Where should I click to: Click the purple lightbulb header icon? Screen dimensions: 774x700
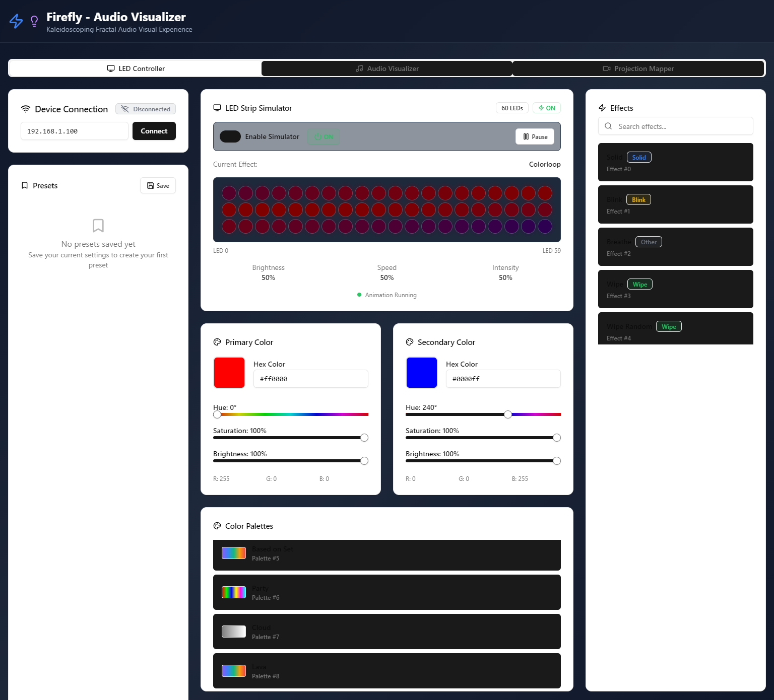pos(34,21)
